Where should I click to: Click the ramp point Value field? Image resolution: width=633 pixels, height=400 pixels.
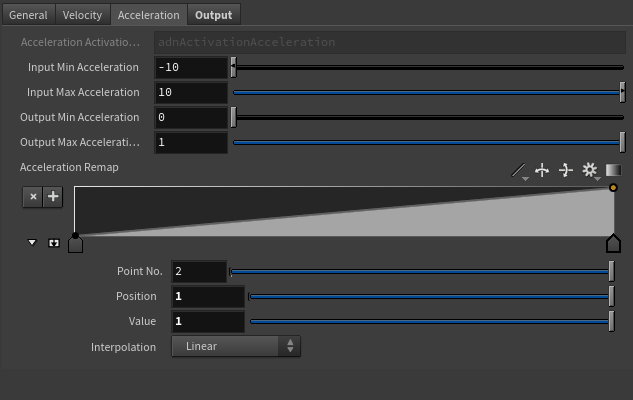(208, 322)
